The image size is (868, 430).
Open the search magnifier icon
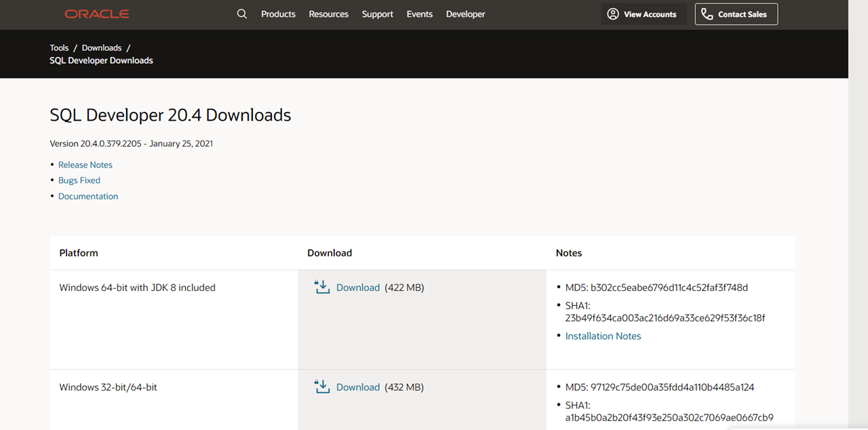(241, 14)
